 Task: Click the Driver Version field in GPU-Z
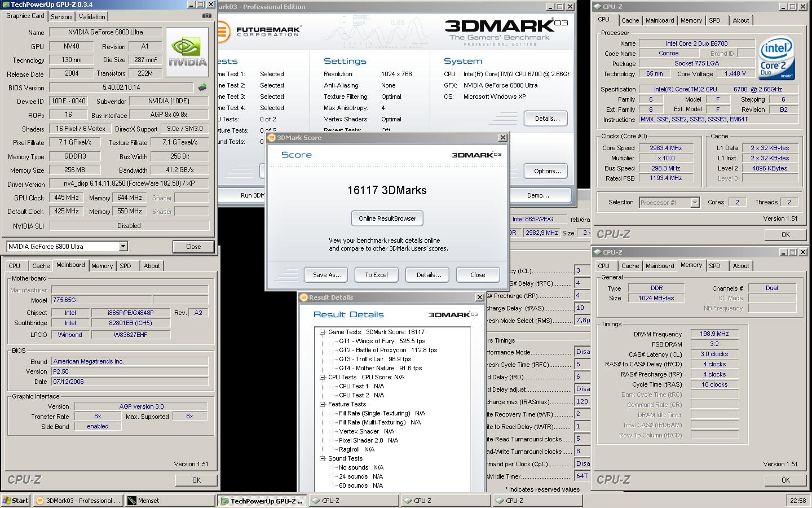pyautogui.click(x=129, y=184)
